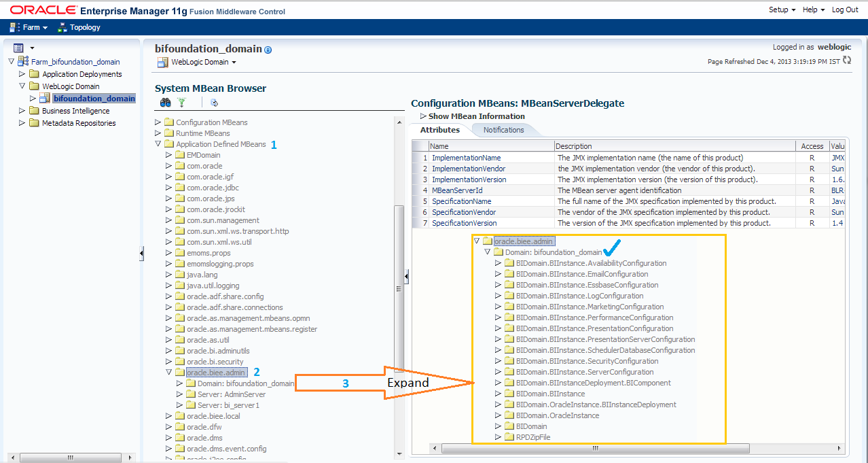Select the java.util.logging folder
This screenshot has width=868, height=463.
point(213,286)
